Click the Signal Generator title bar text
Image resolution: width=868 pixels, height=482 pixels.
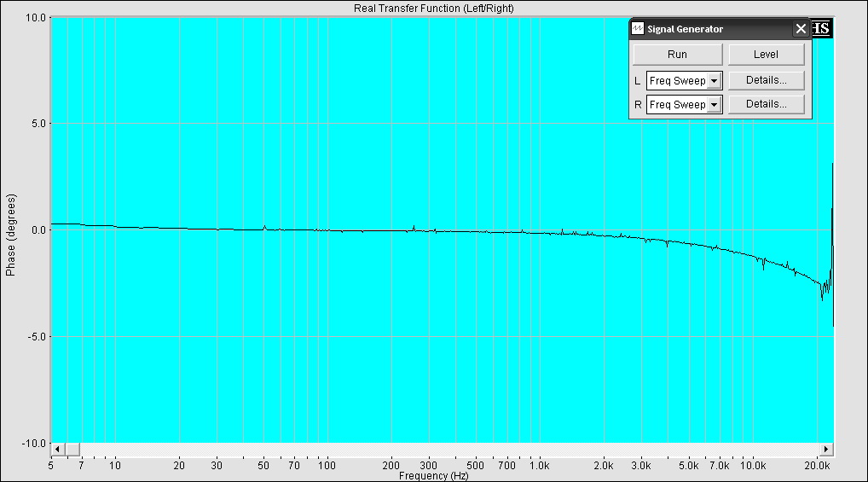(x=685, y=29)
